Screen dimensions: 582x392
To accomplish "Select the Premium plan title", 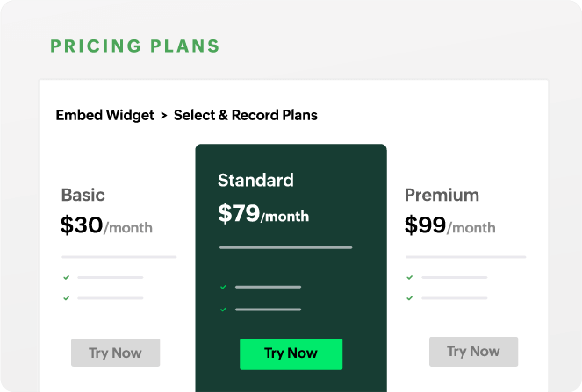I will coord(442,195).
